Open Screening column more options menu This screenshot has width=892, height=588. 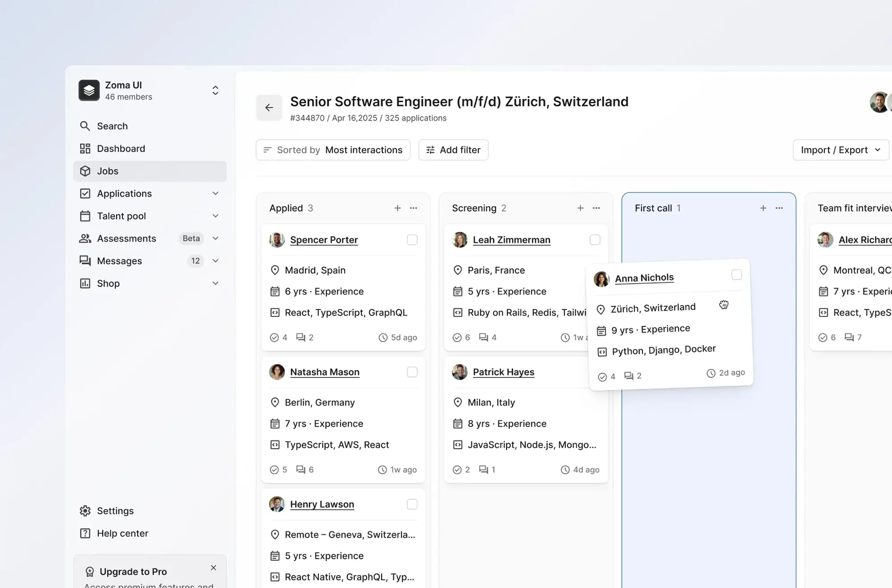coord(596,208)
